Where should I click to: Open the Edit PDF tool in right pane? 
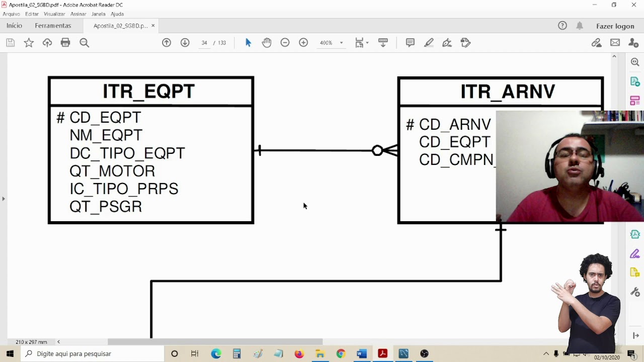coord(635,101)
